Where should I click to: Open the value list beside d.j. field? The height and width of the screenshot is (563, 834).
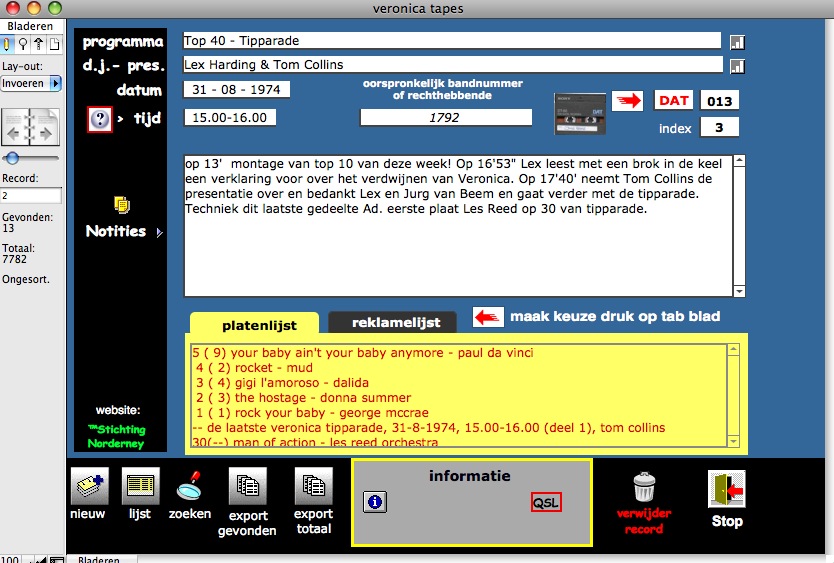coord(738,66)
